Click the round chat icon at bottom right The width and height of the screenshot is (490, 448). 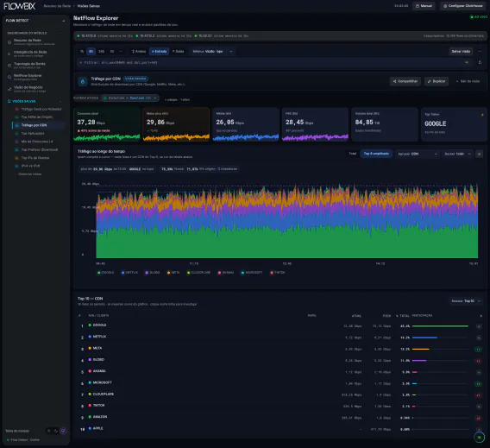tap(479, 437)
